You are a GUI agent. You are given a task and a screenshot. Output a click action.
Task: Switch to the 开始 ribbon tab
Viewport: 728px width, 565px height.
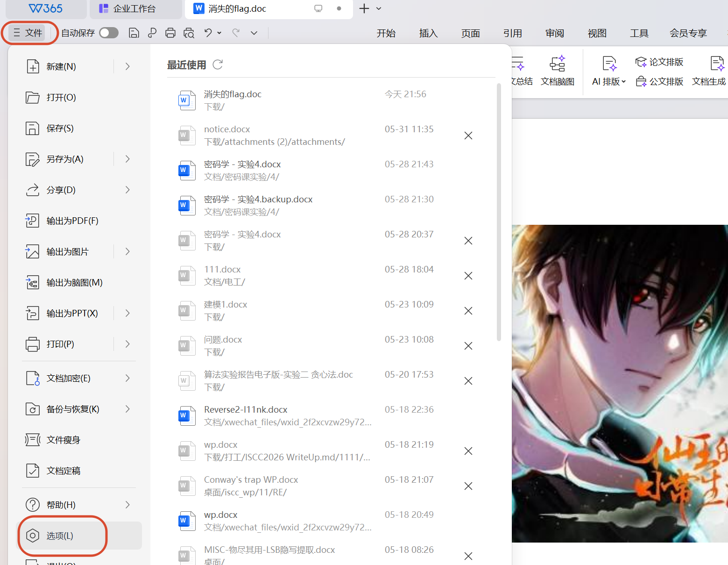[386, 33]
